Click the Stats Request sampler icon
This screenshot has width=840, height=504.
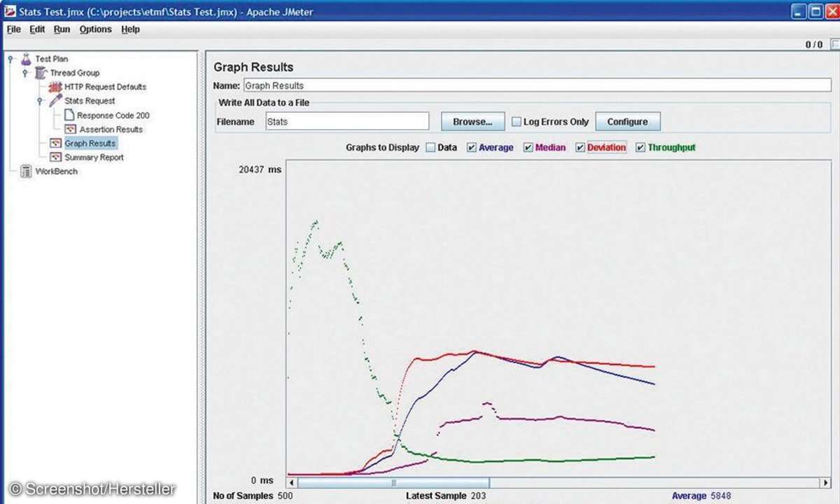click(55, 101)
